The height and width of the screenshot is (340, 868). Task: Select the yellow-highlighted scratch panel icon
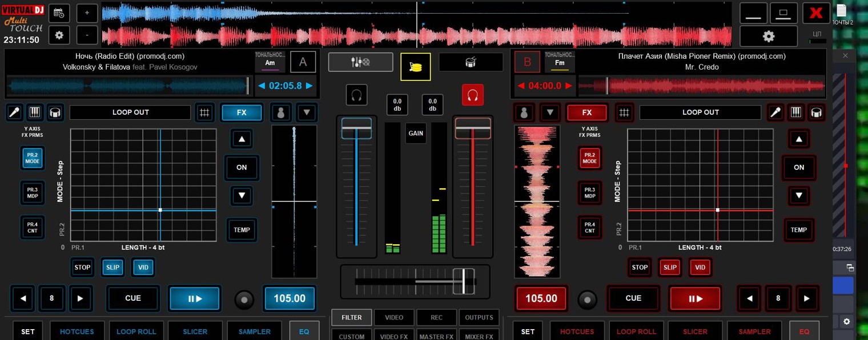[x=416, y=67]
